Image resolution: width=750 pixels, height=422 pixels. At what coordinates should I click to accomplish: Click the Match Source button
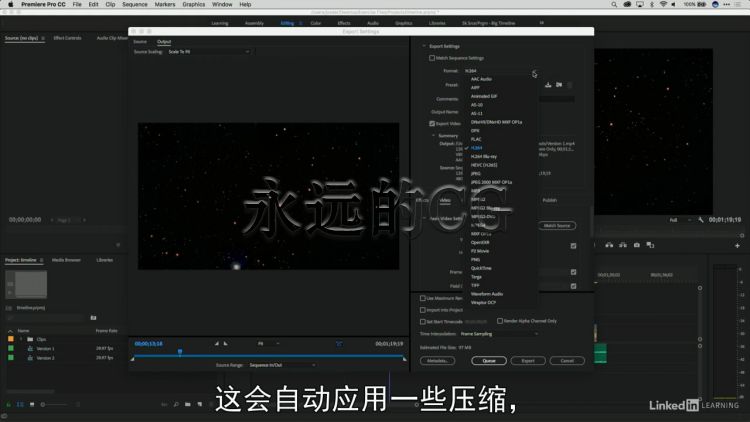click(557, 225)
